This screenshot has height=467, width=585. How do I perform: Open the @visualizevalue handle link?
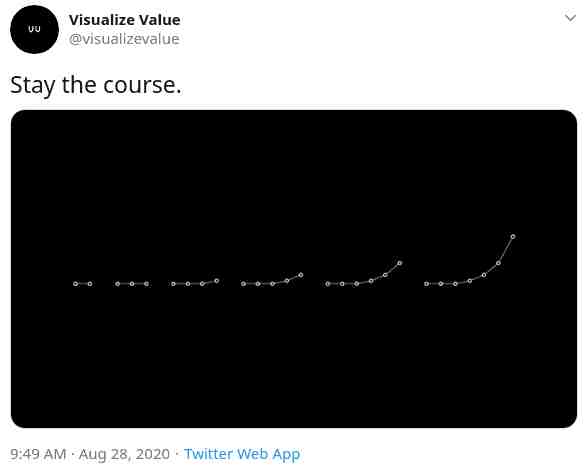point(124,39)
